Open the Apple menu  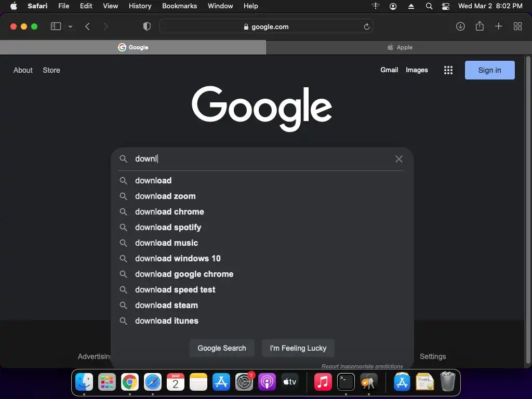pos(14,6)
